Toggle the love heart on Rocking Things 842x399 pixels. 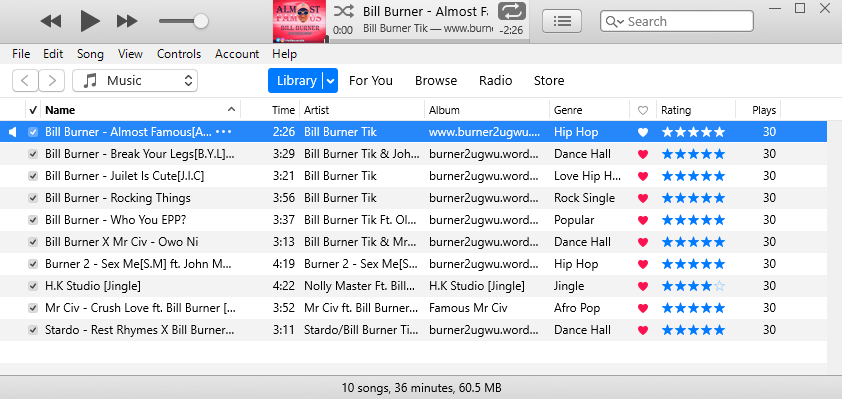(643, 199)
